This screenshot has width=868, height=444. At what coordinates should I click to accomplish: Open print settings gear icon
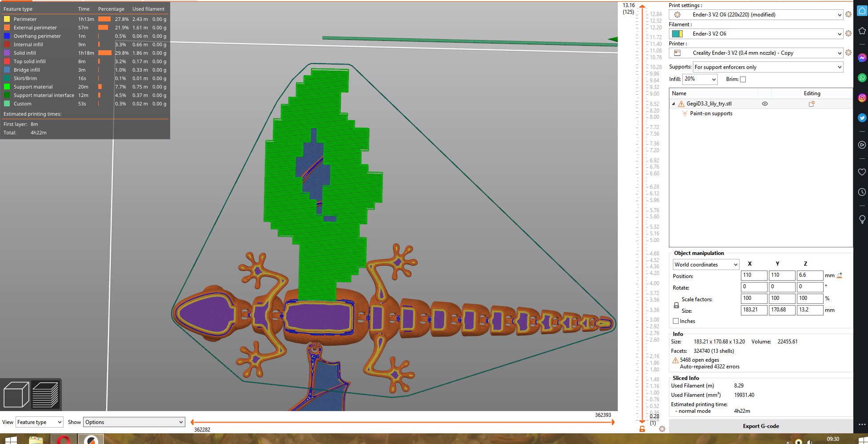[x=848, y=14]
